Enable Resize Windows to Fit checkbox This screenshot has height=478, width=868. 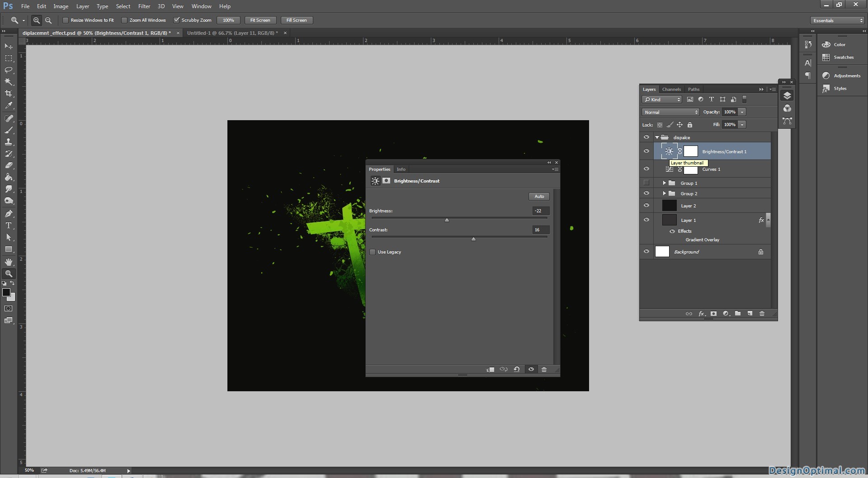pyautogui.click(x=66, y=20)
